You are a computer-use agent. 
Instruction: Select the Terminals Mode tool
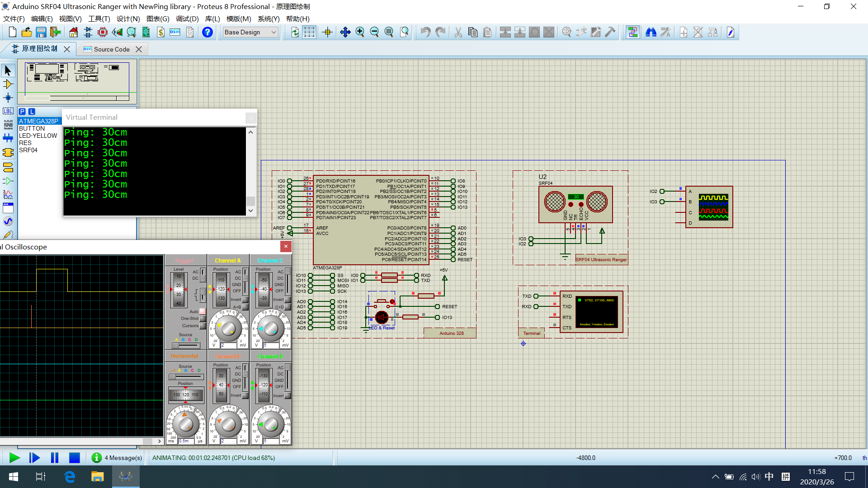pyautogui.click(x=8, y=167)
